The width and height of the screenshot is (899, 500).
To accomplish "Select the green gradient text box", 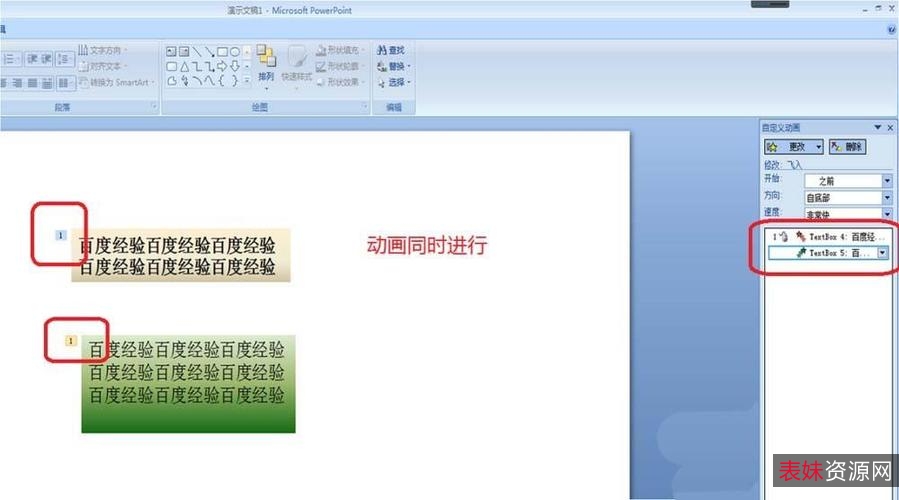I will click(x=188, y=384).
